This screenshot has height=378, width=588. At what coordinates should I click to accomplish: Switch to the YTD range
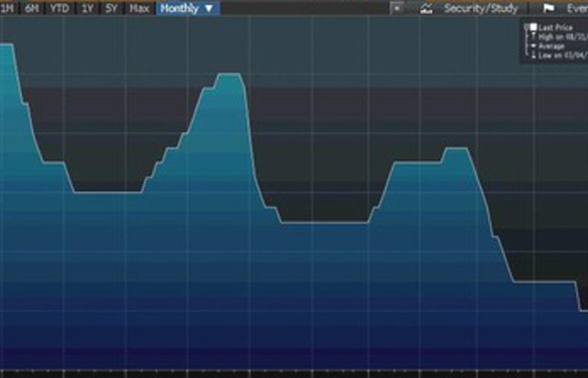[x=60, y=8]
